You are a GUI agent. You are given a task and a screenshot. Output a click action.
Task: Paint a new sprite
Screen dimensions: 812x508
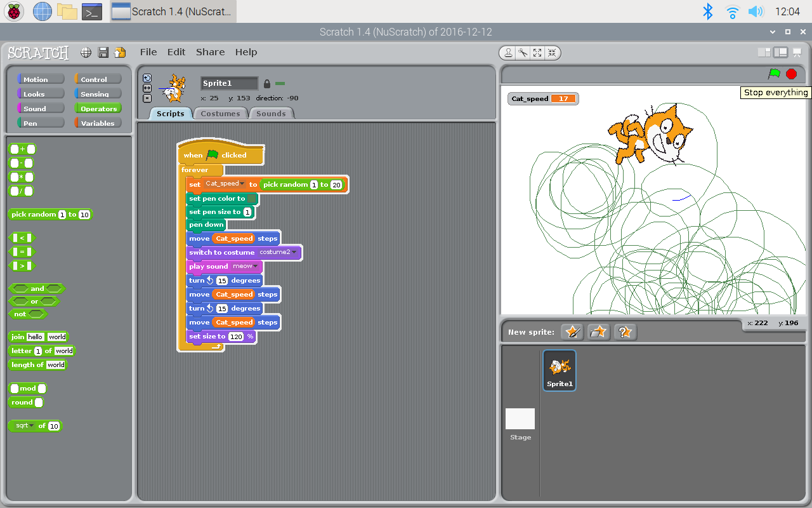point(572,331)
